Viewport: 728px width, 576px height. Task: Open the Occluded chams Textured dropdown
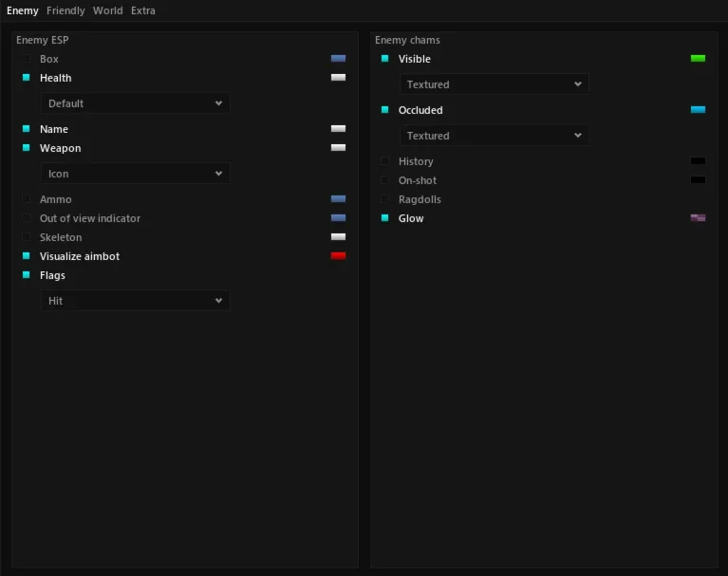(x=494, y=135)
